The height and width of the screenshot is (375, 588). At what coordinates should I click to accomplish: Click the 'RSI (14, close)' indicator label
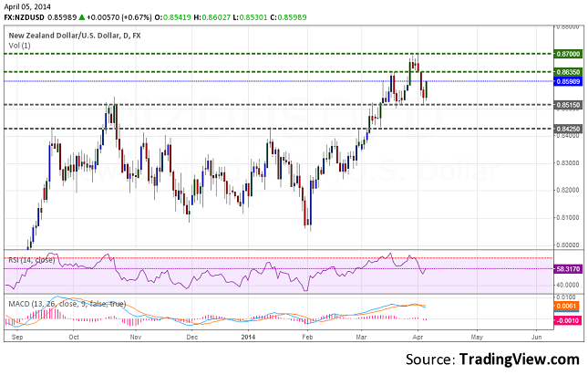click(x=32, y=260)
